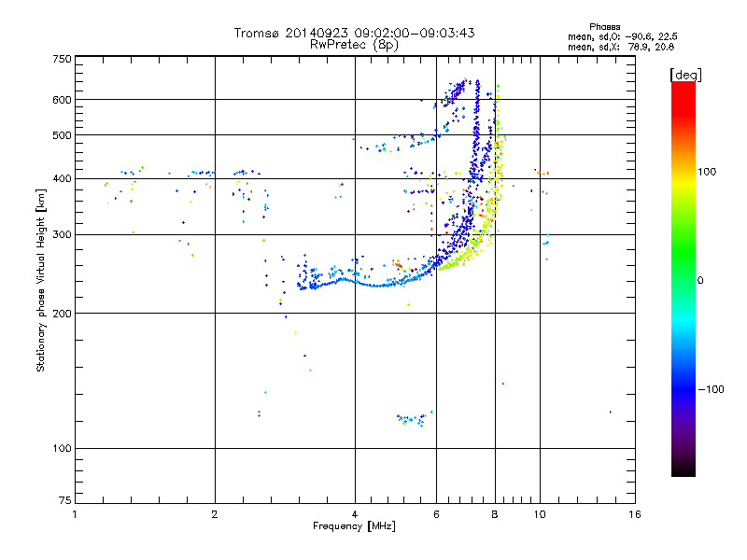Click the 0 tick label on the colorbar
747x560 pixels.
point(700,280)
